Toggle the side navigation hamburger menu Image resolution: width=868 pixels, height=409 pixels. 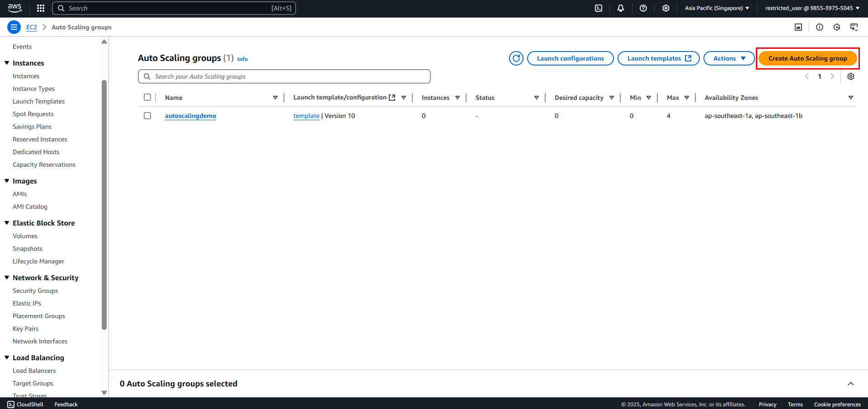click(x=14, y=27)
